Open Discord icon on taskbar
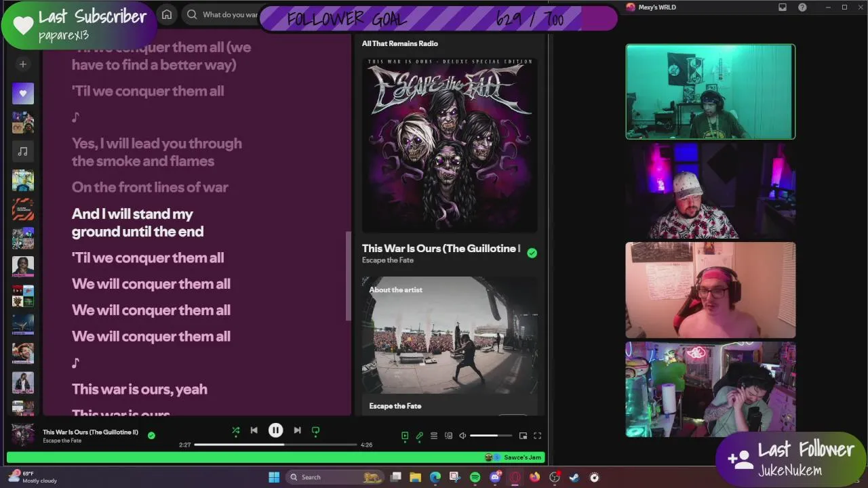 point(495,477)
